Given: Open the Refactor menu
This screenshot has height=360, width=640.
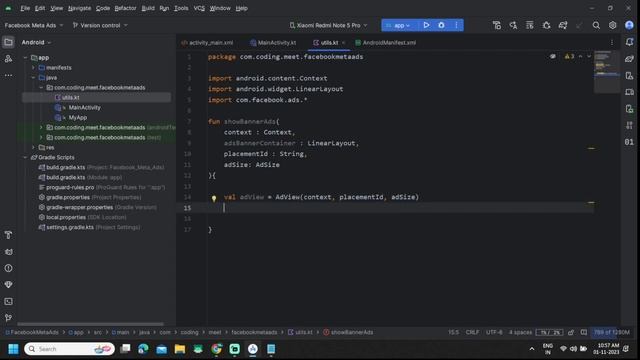Looking at the screenshot, I should (x=125, y=8).
